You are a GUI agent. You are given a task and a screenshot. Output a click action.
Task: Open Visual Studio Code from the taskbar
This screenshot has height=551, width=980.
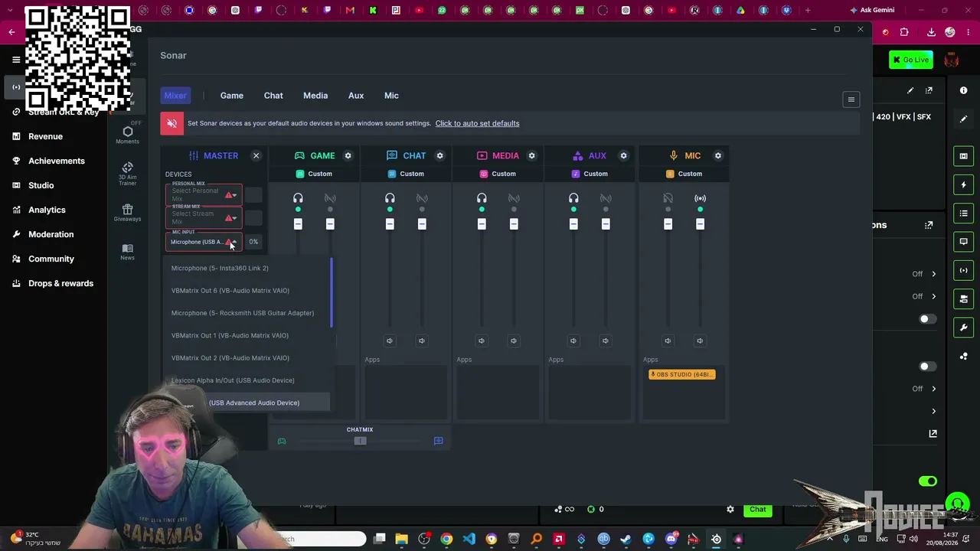coord(469,539)
